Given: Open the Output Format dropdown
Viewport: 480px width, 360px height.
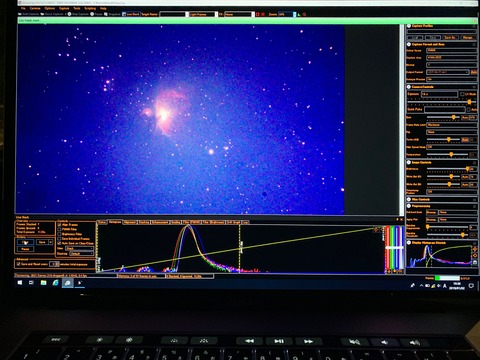Looking at the screenshot, I should [448, 72].
